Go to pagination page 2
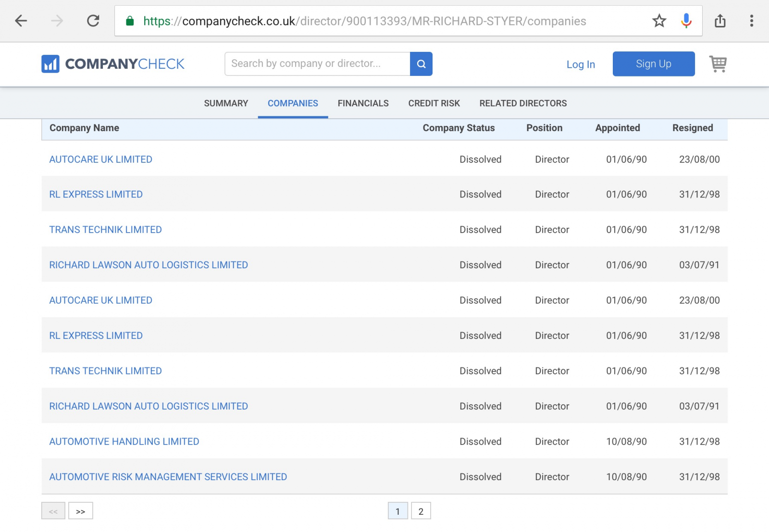Viewport: 769px width, 532px height. pyautogui.click(x=421, y=511)
